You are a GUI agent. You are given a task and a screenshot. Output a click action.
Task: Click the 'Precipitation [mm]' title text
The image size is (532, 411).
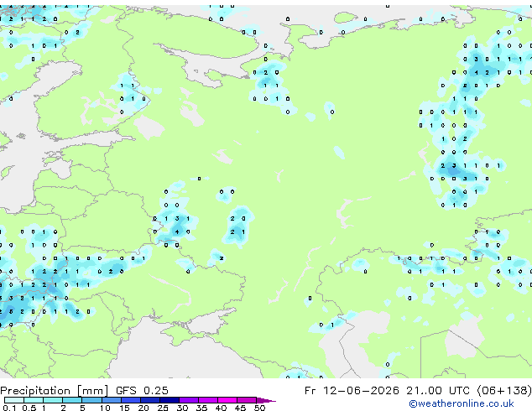55,391
